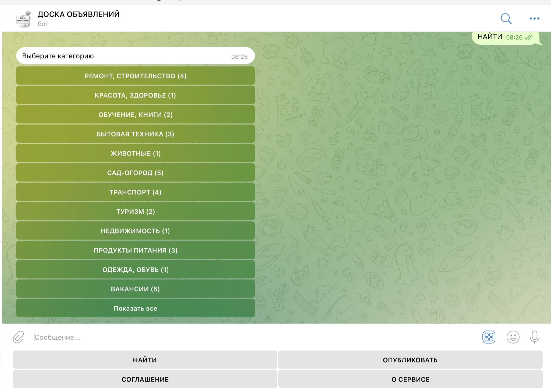
Task: Click the paperclip attach file icon
Action: tap(18, 337)
